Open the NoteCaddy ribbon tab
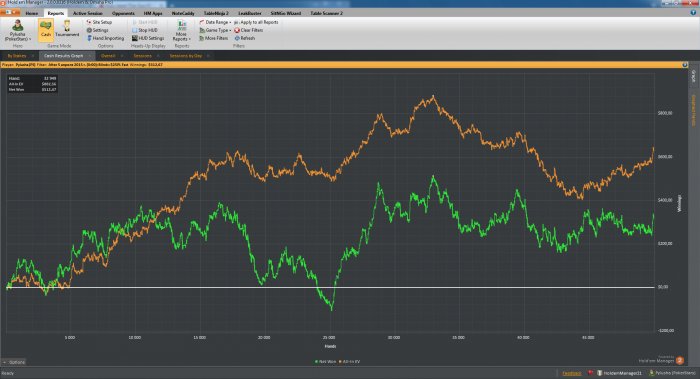Viewport: 700px width, 379px height. point(183,13)
